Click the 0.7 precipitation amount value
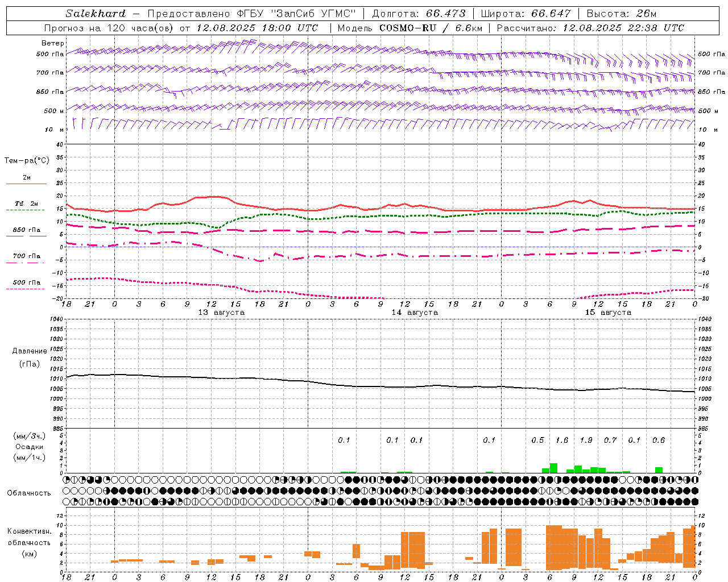728x582 pixels. coord(610,440)
